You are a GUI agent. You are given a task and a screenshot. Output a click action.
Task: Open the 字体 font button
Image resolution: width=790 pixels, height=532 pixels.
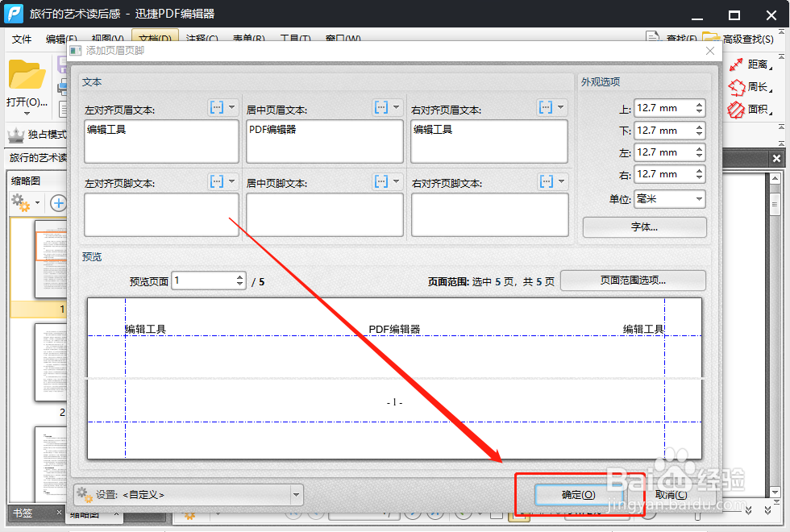click(644, 227)
